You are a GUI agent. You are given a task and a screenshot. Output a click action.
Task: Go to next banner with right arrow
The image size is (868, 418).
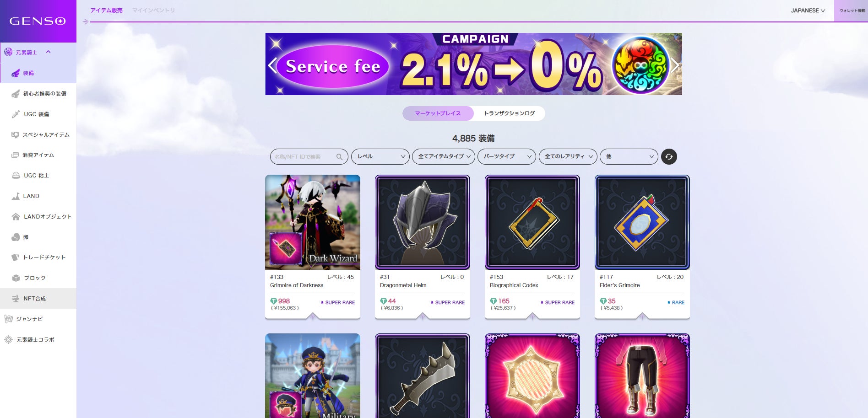[675, 65]
